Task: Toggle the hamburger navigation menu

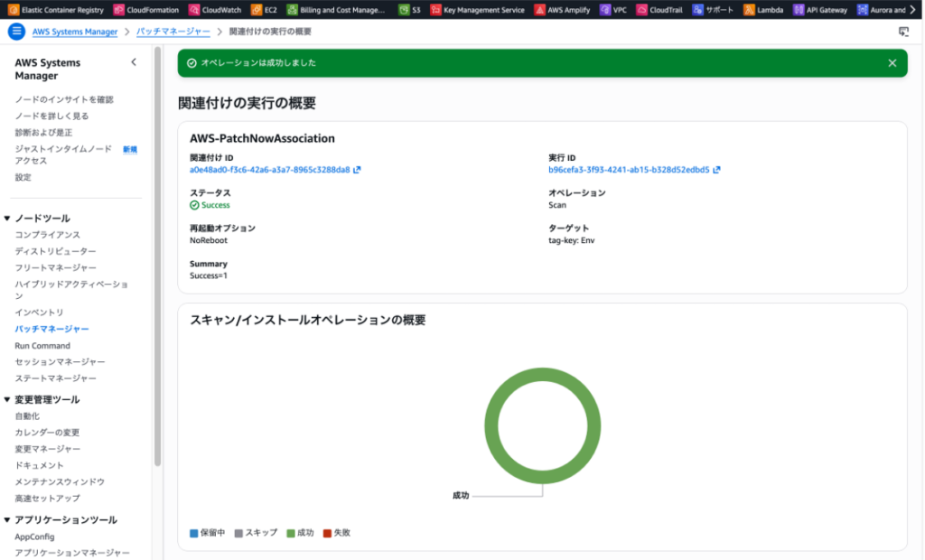Action: 16,32
